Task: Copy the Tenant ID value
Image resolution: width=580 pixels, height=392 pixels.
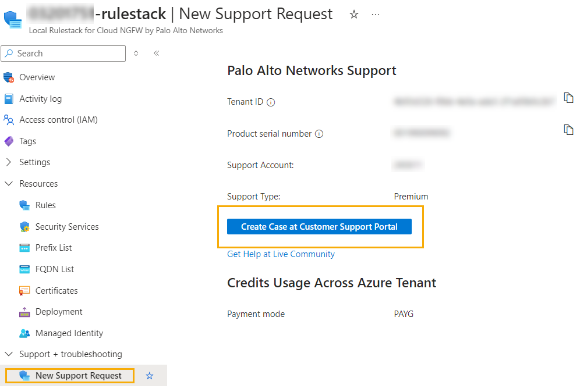Action: pyautogui.click(x=568, y=97)
